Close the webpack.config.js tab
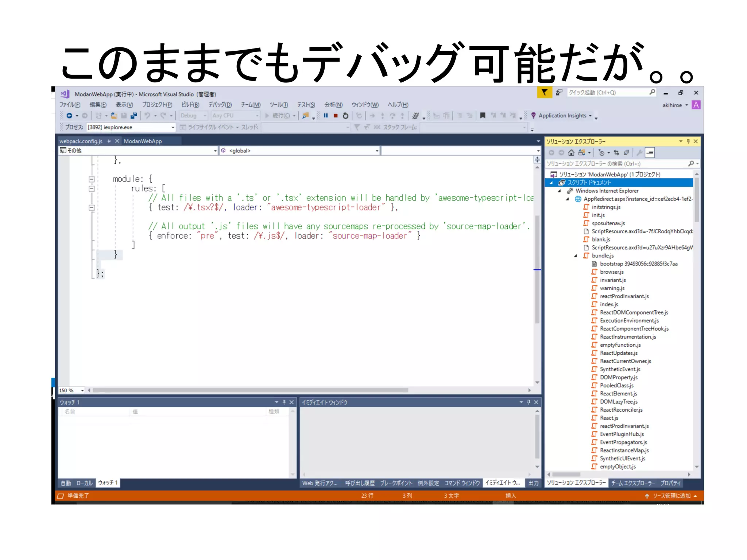 pos(117,141)
